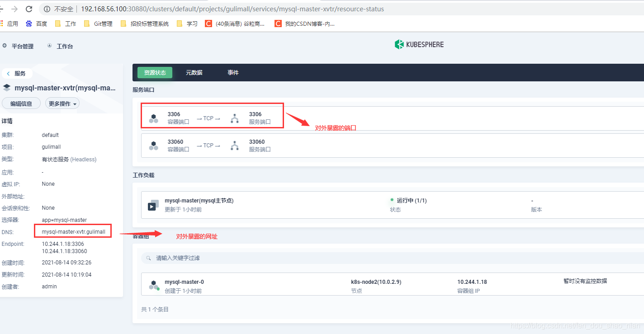
Task: Click 运行中 (1/1) status text
Action: (412, 200)
